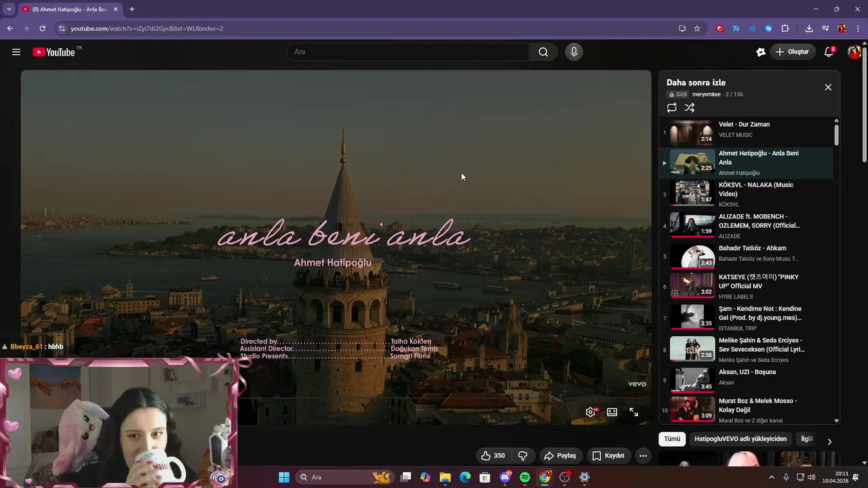868x488 pixels.
Task: Like the video with 350 likes
Action: click(493, 455)
